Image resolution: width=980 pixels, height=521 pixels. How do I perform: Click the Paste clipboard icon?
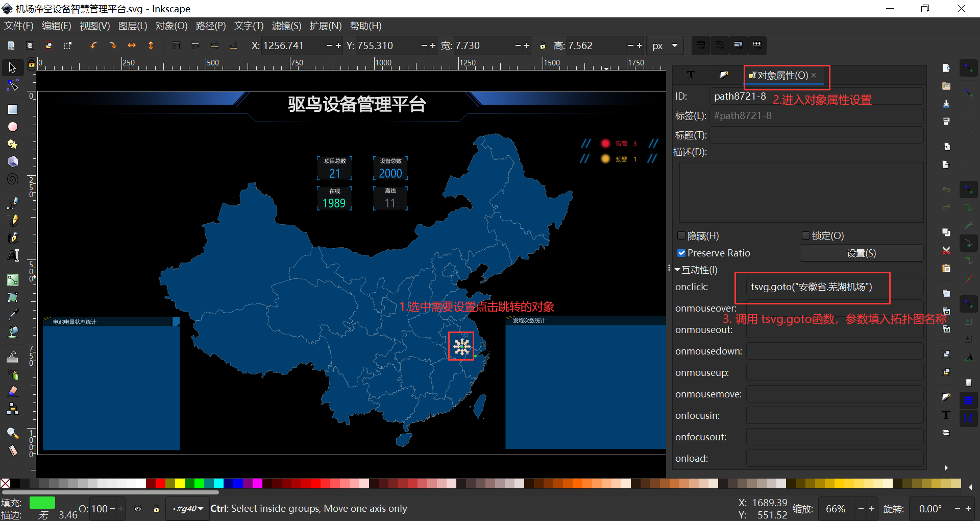[x=946, y=268]
